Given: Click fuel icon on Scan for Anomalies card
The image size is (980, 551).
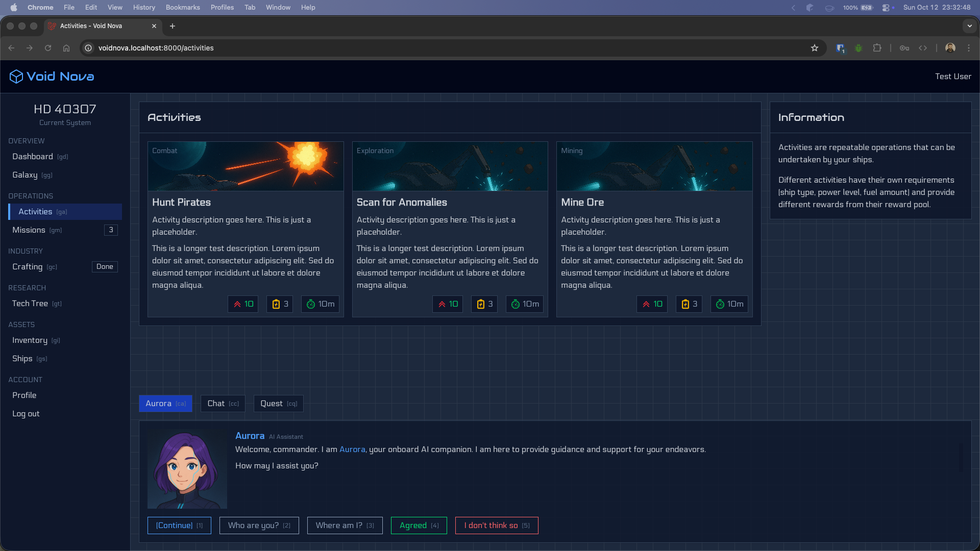Looking at the screenshot, I should (x=480, y=304).
